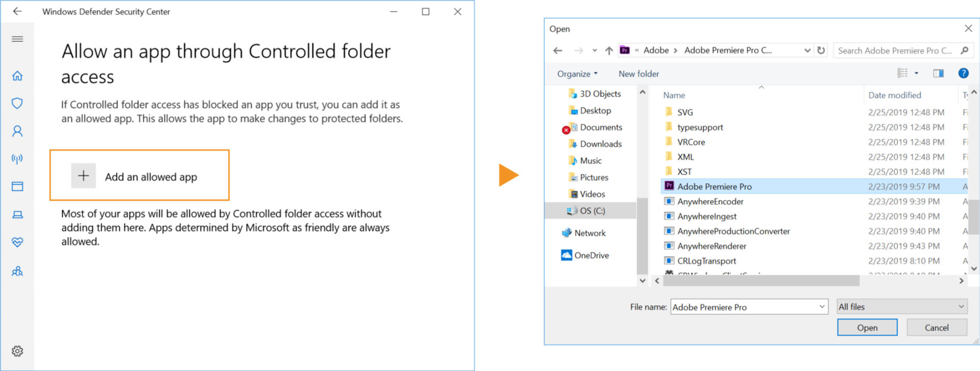Expand the Adobe breadcrumb chevron
Screen dimensions: 980x371
(x=676, y=51)
